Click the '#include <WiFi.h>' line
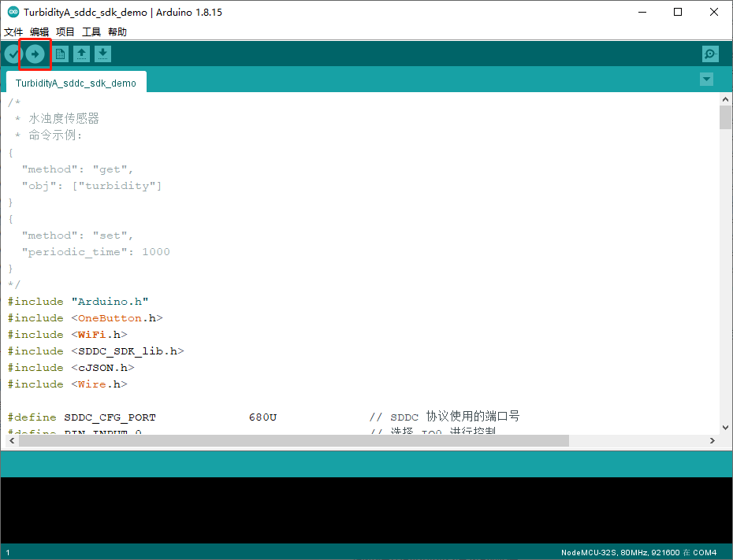The height and width of the screenshot is (560, 733). pos(67,335)
